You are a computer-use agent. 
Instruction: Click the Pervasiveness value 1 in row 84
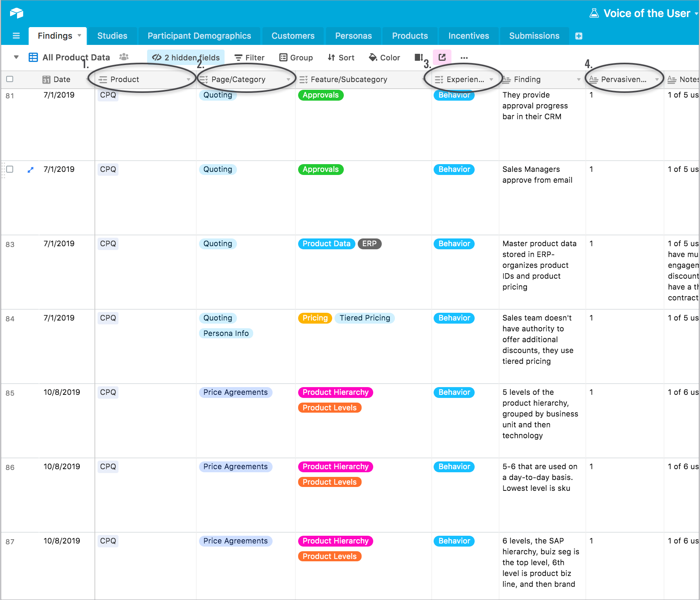point(591,318)
